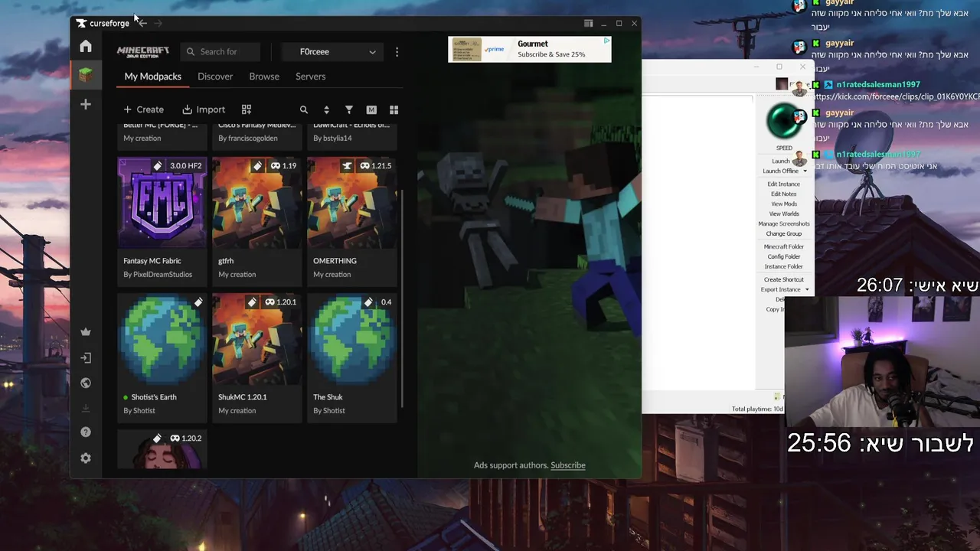
Task: Open the ShukMC 1.20.1 modpack thumbnail
Action: click(256, 339)
